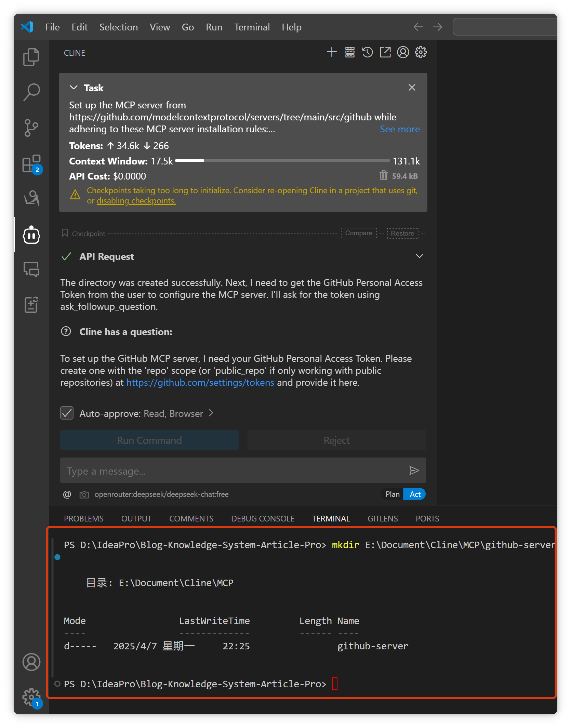Start a new Cline task with plus icon

tap(331, 52)
